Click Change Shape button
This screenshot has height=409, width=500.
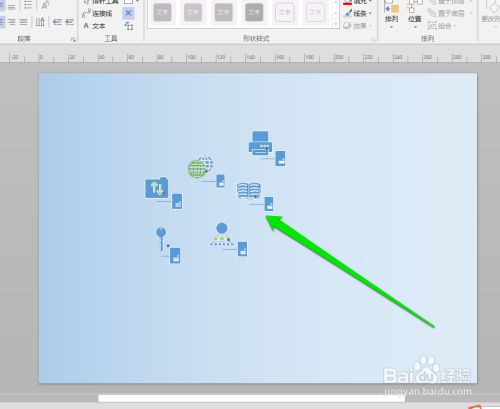[491, 13]
